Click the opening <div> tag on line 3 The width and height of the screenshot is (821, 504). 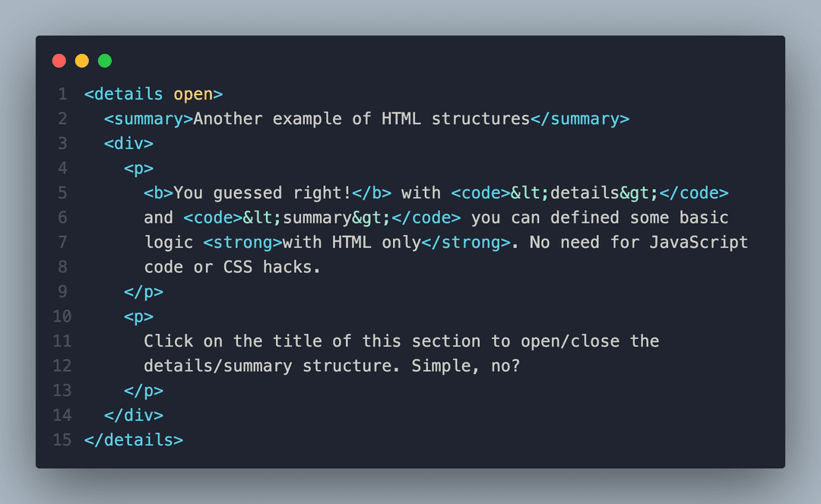128,144
